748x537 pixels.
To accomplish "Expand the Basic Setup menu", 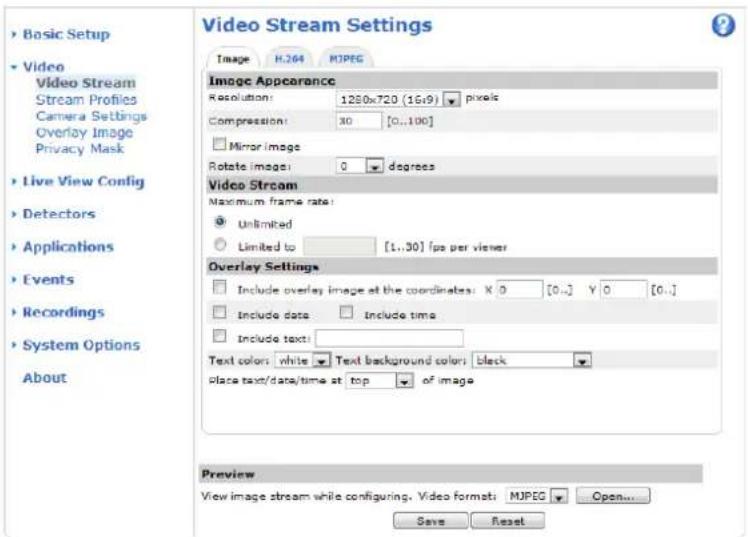I will [66, 34].
